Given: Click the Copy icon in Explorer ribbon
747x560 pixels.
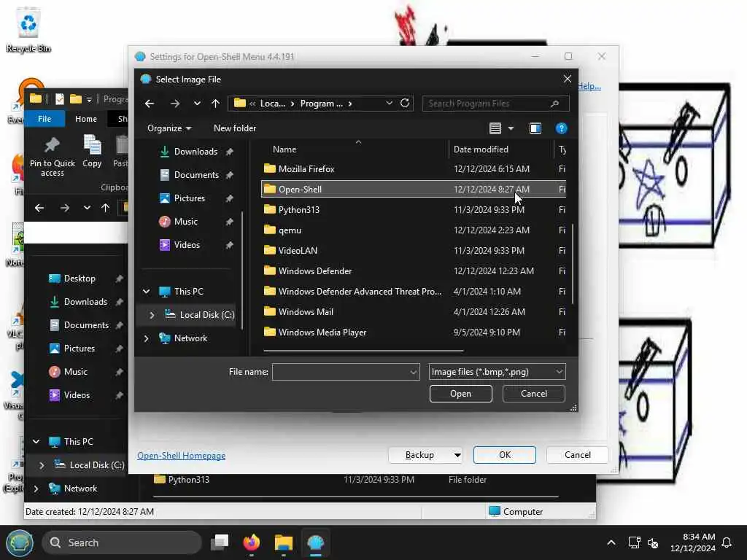Looking at the screenshot, I should pos(92,152).
